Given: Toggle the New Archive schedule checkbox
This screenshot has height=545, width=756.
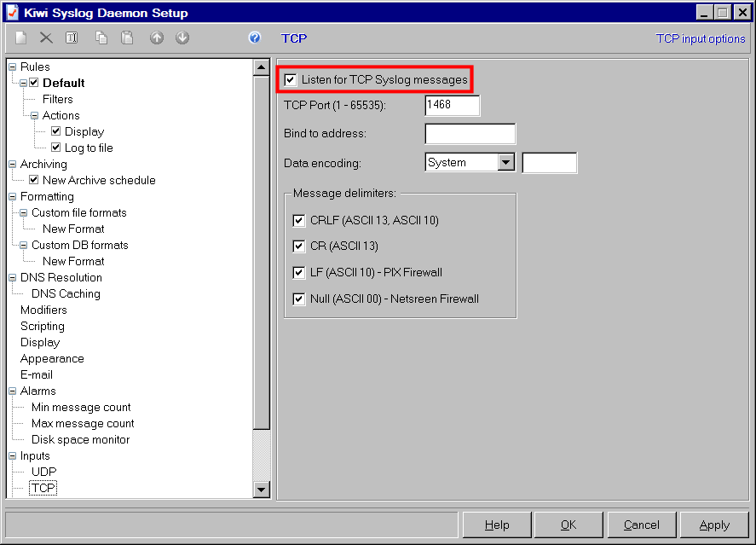Looking at the screenshot, I should coord(34,179).
